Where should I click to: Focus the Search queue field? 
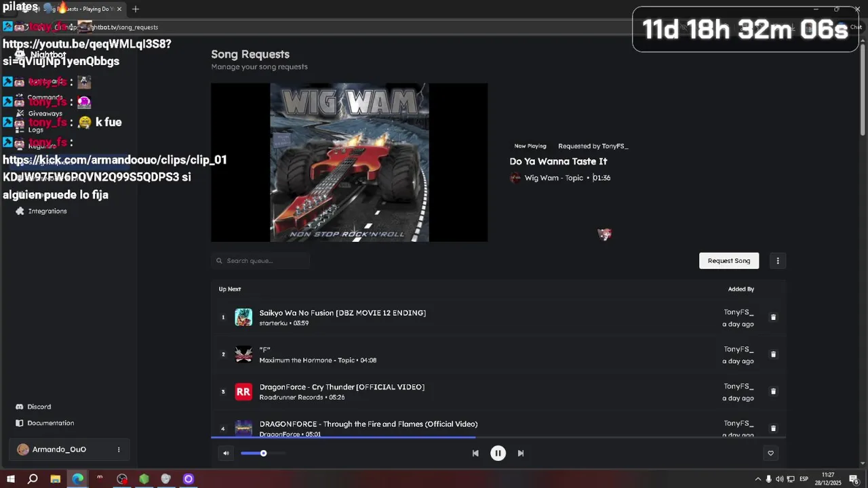pos(261,261)
